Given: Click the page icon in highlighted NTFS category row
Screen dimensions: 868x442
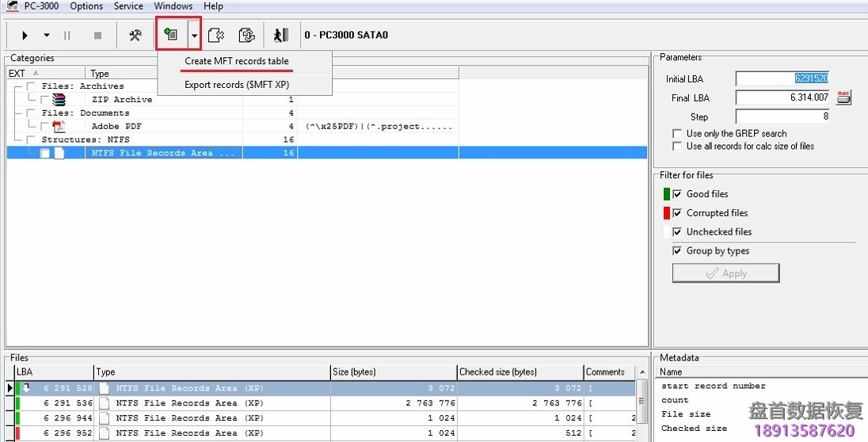Looking at the screenshot, I should pyautogui.click(x=59, y=154).
